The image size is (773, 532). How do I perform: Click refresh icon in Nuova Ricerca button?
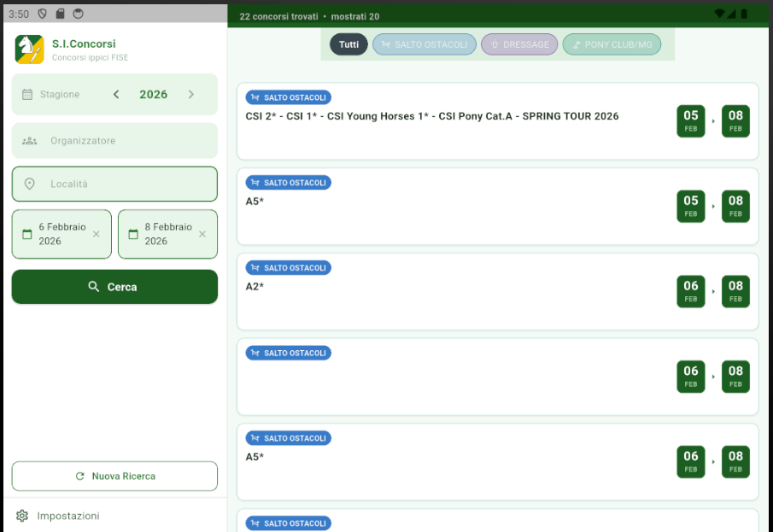click(x=80, y=476)
